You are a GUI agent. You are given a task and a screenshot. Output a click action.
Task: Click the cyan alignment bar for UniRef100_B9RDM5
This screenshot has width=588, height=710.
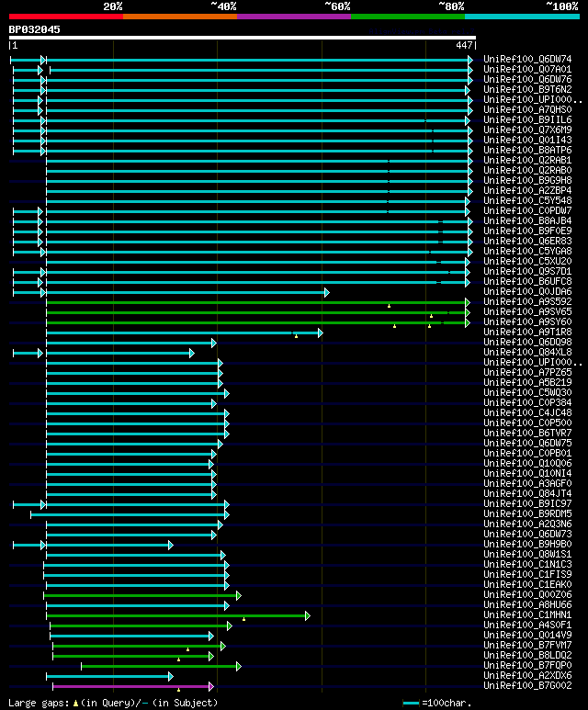click(130, 515)
